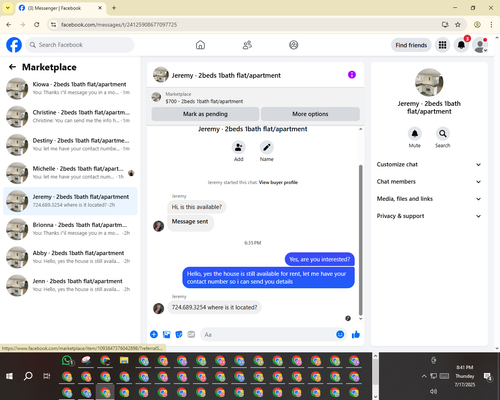
Task: Open Chrome menu three dots
Action: click(491, 25)
